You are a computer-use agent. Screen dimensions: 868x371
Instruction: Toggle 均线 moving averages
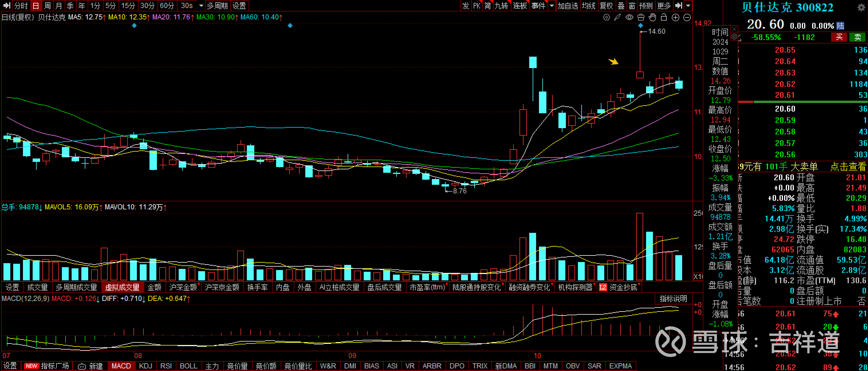[588, 6]
